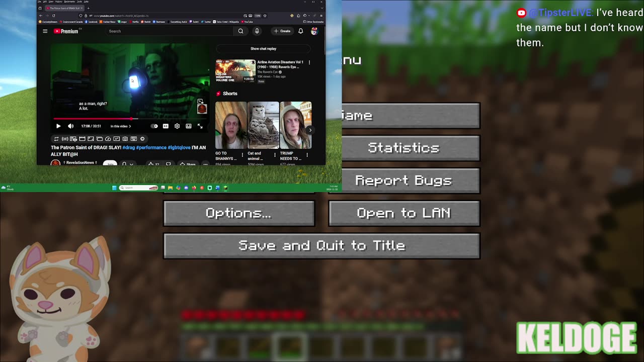Open the 'GO TO SHANNYS' short
The width and height of the screenshot is (644, 362).
click(231, 125)
